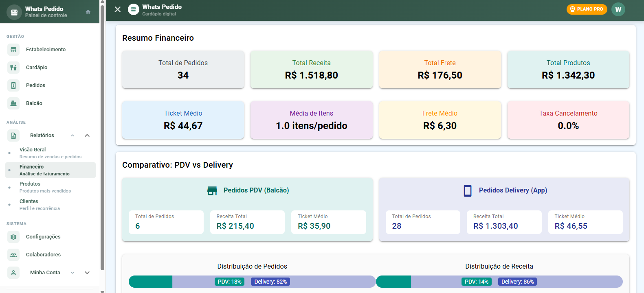Click the Colaboradores people icon
Image resolution: width=644 pixels, height=293 pixels.
[x=13, y=255]
